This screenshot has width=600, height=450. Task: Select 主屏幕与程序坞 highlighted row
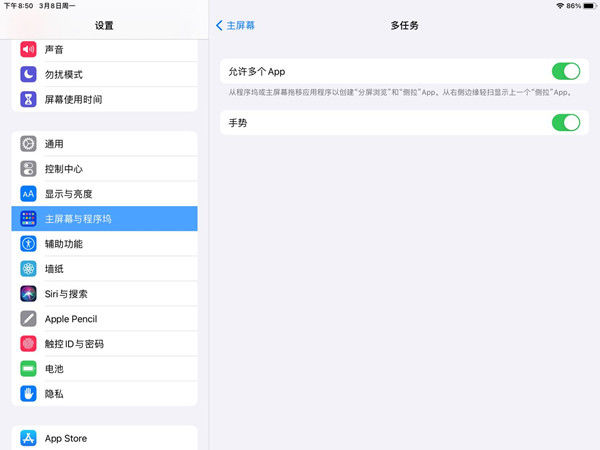point(104,219)
